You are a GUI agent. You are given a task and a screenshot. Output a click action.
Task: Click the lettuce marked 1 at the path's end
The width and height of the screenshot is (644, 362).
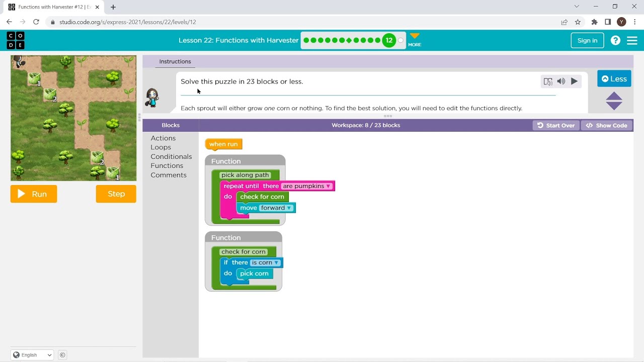pos(112,173)
